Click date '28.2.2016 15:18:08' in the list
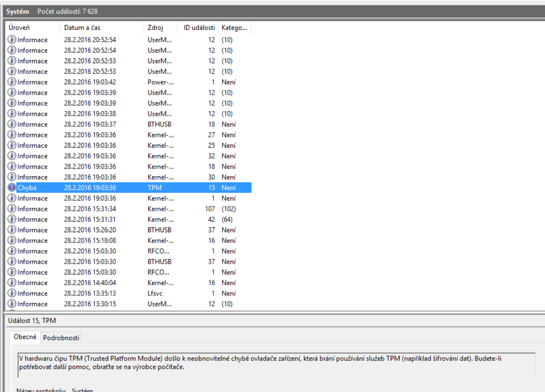The image size is (545, 392). [x=90, y=240]
